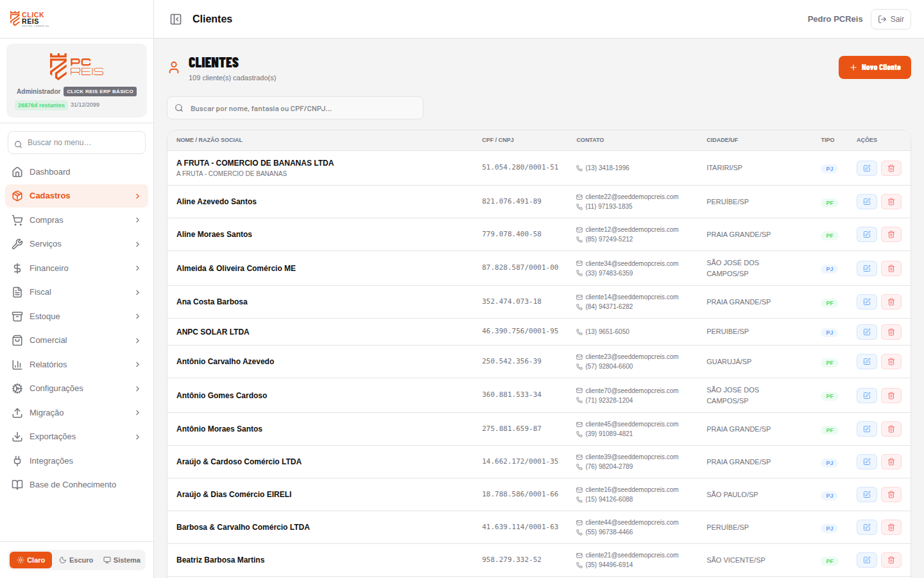Click the Sair logout button
The height and width of the screenshot is (578, 924).
tap(891, 19)
